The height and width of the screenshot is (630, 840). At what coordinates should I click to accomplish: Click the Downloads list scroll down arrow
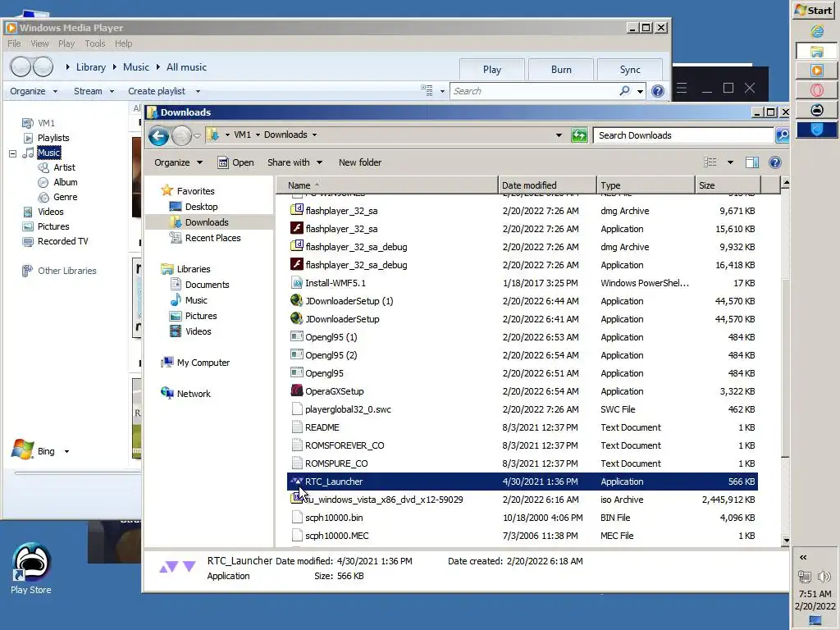785,541
